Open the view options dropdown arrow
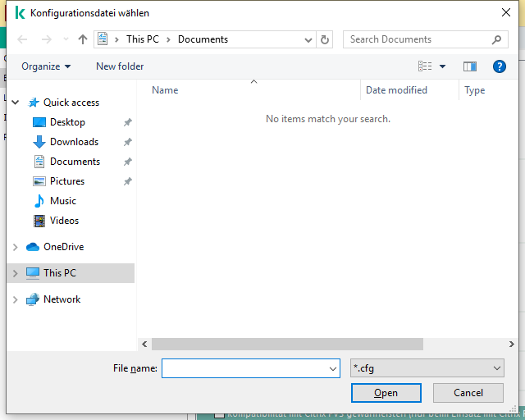This screenshot has height=420, width=525. click(x=443, y=66)
